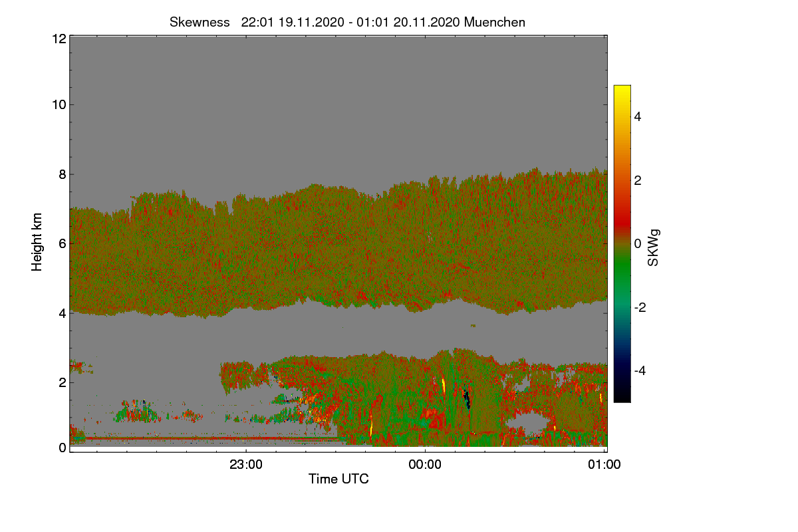Click the '23:00' time tick label
Screen dimensions: 798x532
tap(245, 465)
